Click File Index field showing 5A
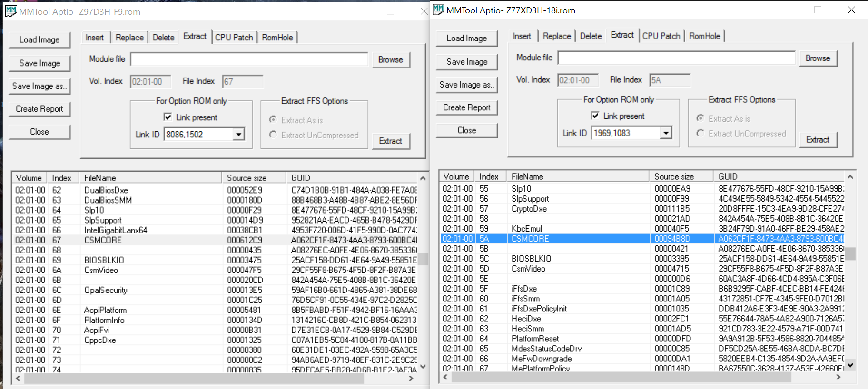Viewport: 868px width, 389px height. point(670,80)
